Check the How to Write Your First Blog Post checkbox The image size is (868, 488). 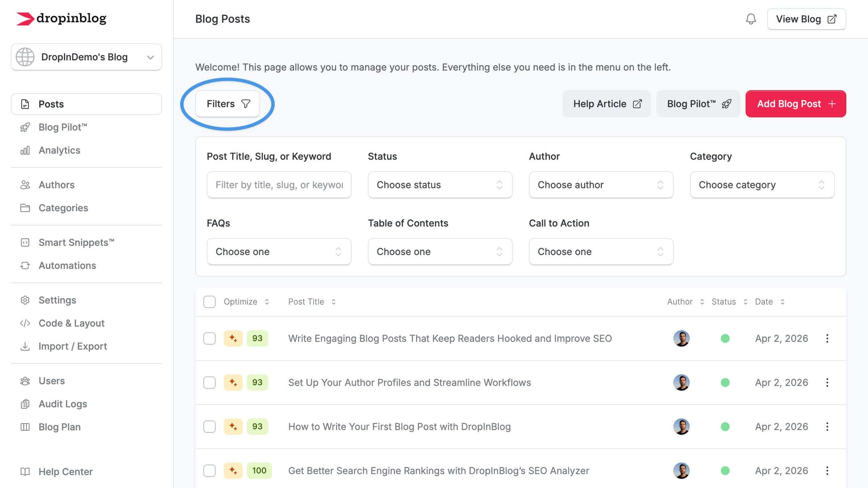pos(209,427)
